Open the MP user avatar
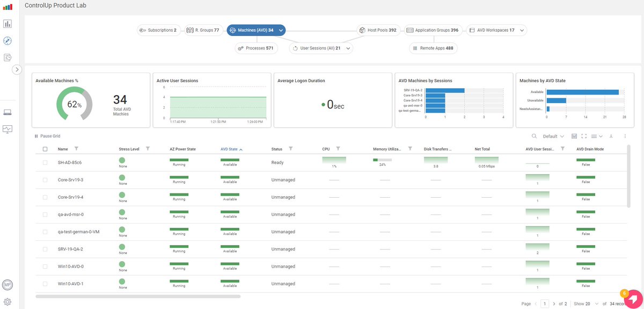 (x=8, y=285)
